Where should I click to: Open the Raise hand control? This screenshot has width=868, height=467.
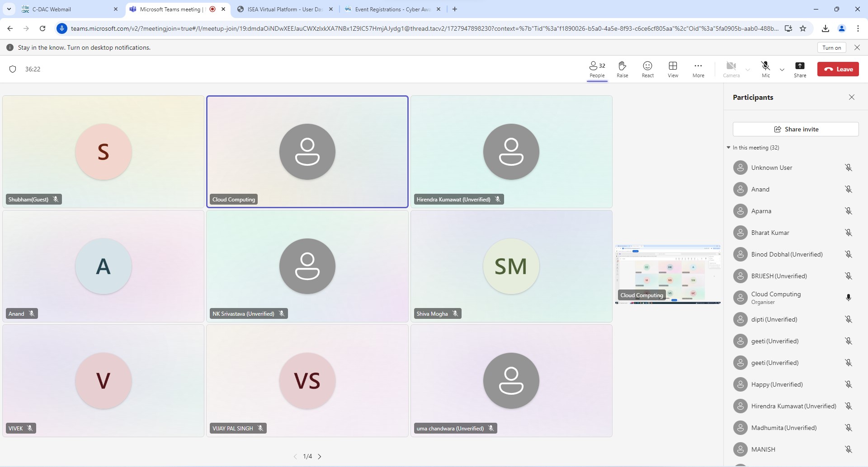coord(622,69)
